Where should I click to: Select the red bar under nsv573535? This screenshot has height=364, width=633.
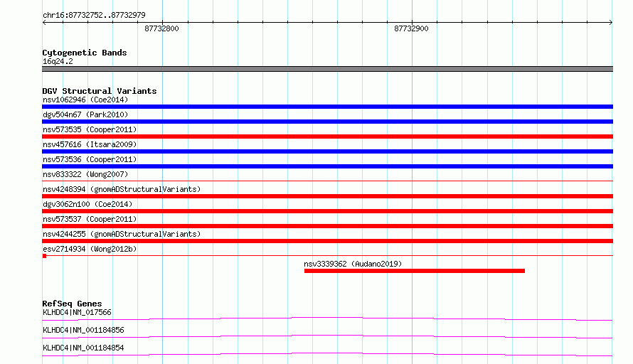click(x=327, y=136)
